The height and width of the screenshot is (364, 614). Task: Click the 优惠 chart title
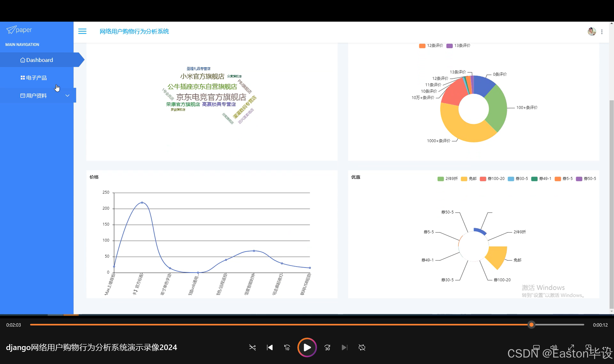(355, 177)
